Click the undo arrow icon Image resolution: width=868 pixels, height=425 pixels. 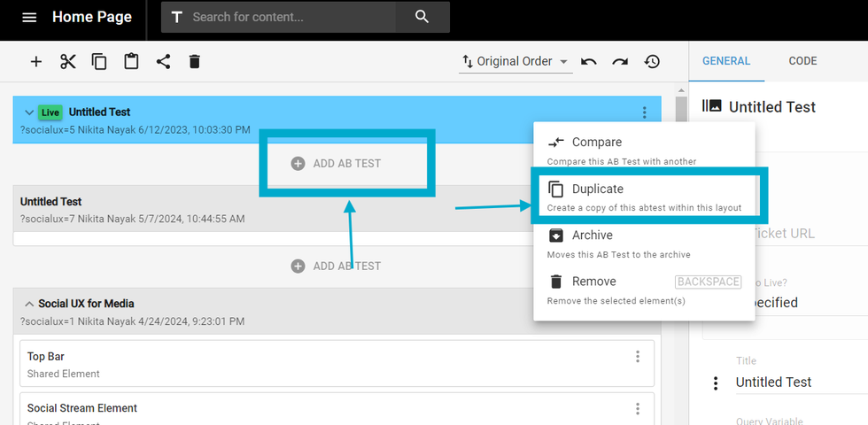click(589, 62)
